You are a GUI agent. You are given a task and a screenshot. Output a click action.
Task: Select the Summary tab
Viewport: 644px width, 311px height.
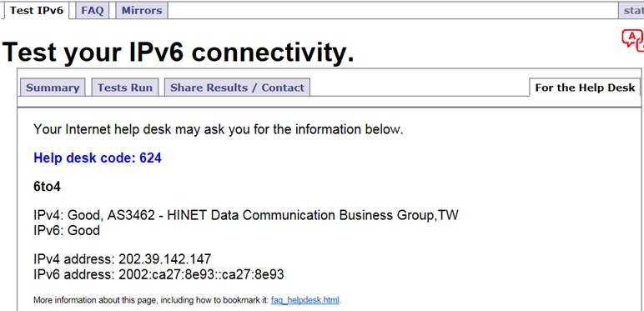53,88
